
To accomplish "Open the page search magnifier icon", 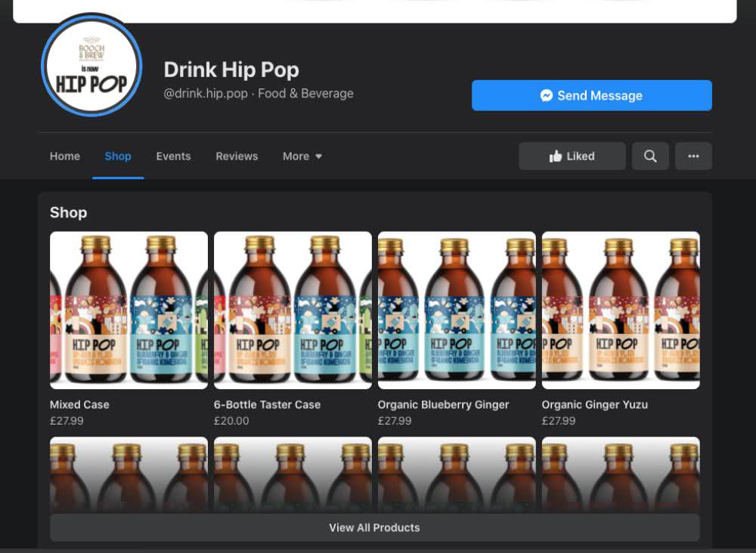I will (650, 156).
